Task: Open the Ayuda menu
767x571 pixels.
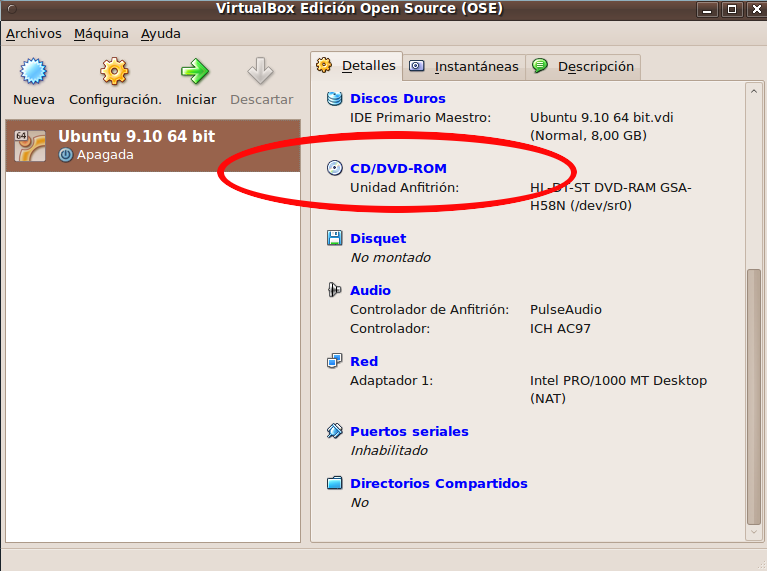Action: pyautogui.click(x=160, y=34)
